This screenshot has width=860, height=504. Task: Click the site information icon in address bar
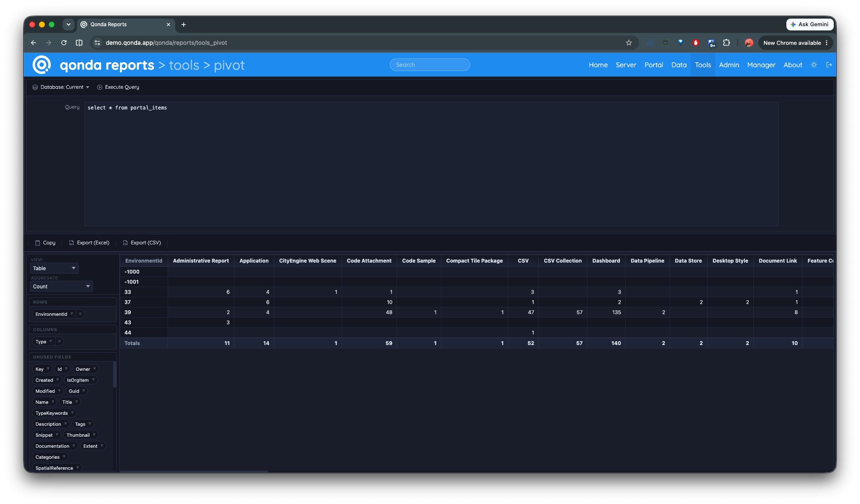click(97, 43)
